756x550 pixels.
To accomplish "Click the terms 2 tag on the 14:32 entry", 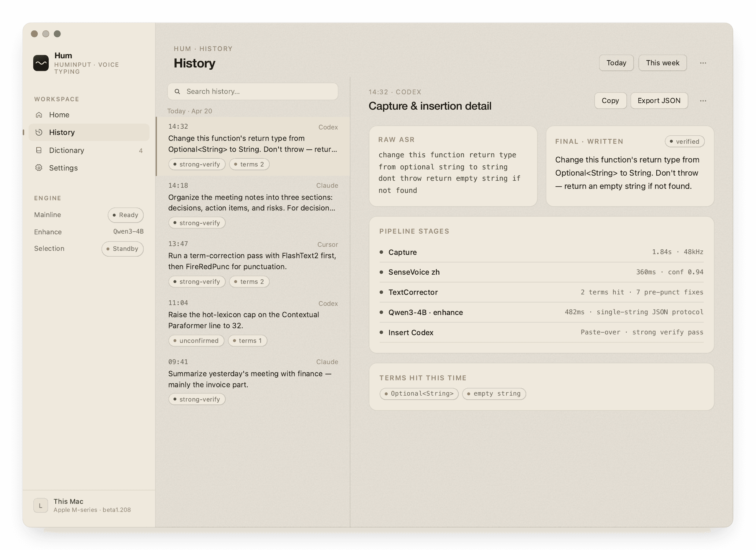I will [x=249, y=164].
